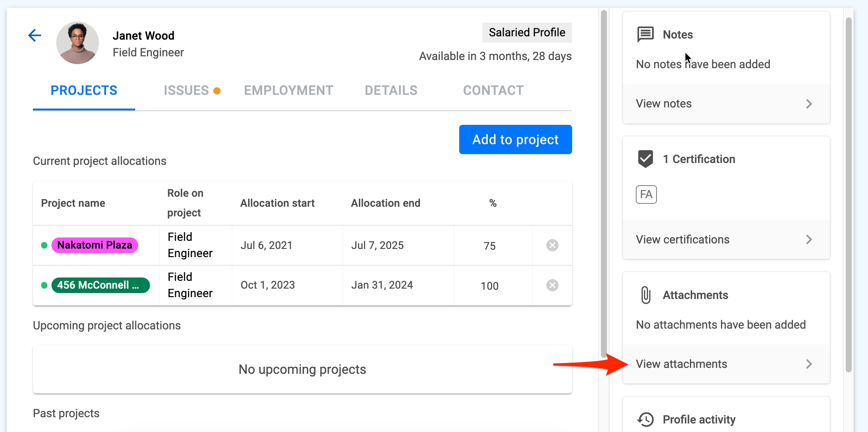This screenshot has width=868, height=432.
Task: Select the Oct 1, 2023 start date
Action: coord(267,285)
